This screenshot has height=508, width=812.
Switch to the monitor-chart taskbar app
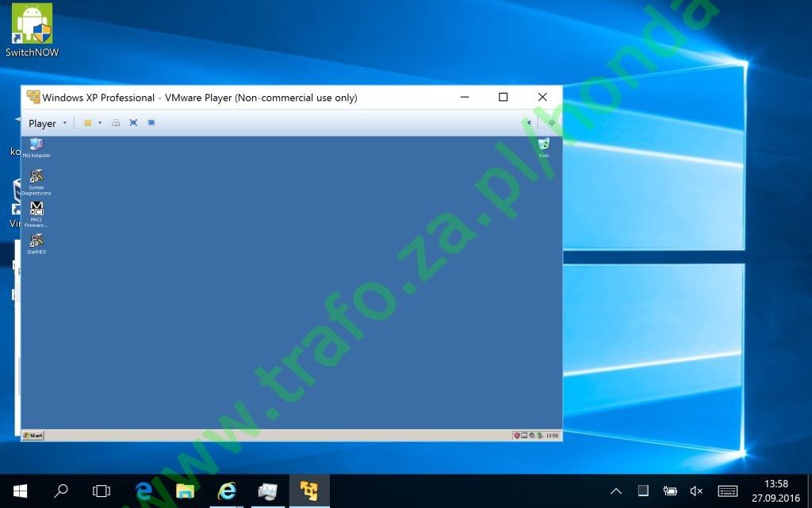(x=268, y=491)
